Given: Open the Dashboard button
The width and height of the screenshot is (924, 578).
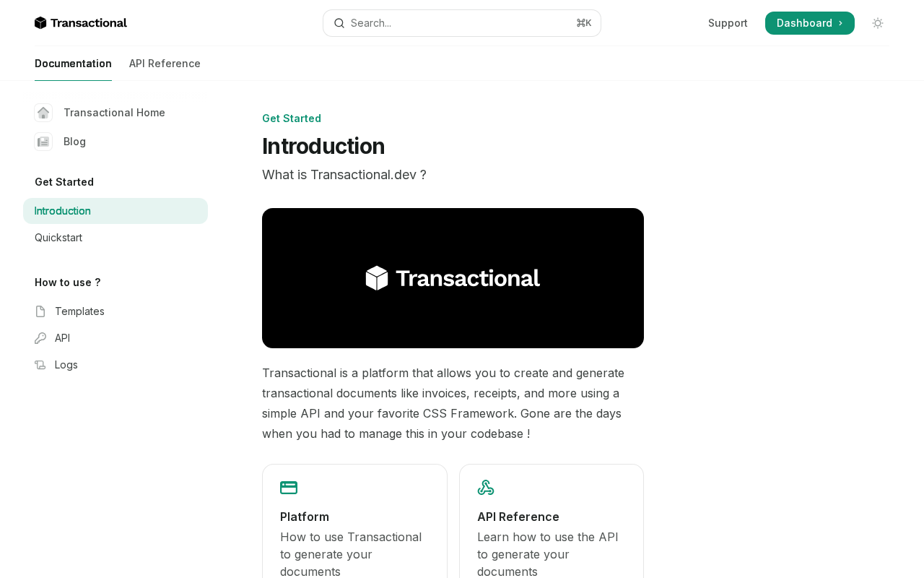Looking at the screenshot, I should click(x=809, y=23).
